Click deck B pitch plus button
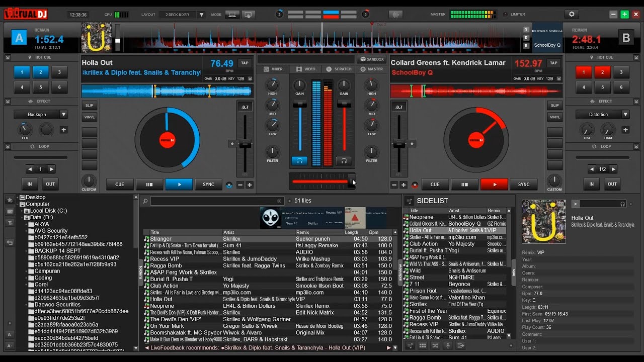Screen dimensions: 644x362 coord(404,185)
